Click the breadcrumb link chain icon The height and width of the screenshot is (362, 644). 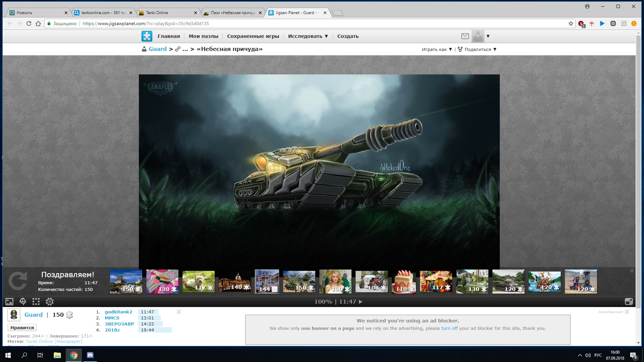[x=178, y=49]
